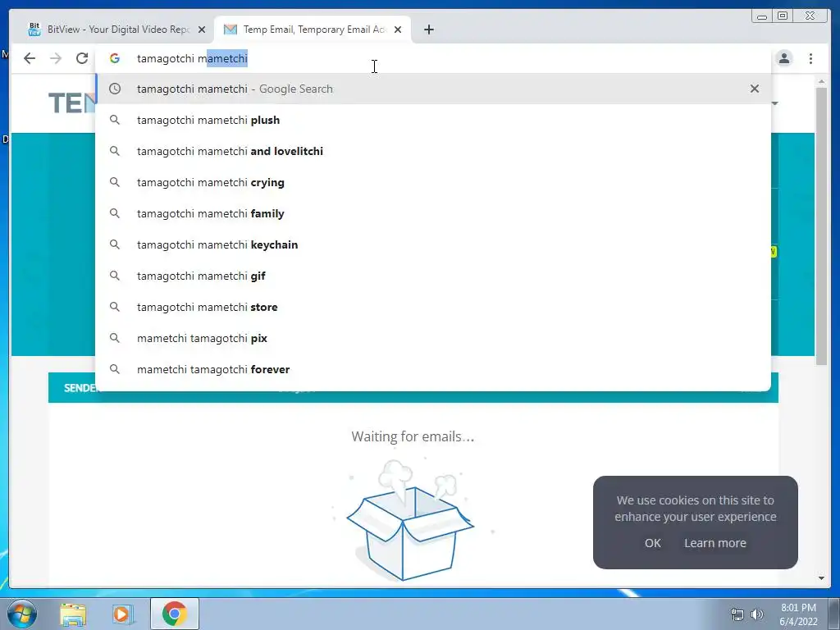This screenshot has width=840, height=630.
Task: Open Windows Explorer from the taskbar
Action: pyautogui.click(x=73, y=614)
